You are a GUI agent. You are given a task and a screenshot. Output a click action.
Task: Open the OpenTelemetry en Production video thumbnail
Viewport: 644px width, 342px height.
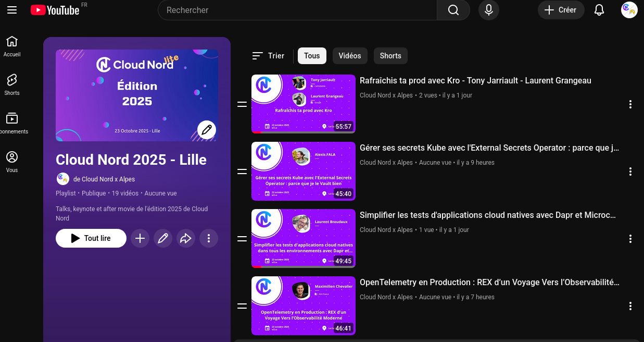[x=304, y=306]
